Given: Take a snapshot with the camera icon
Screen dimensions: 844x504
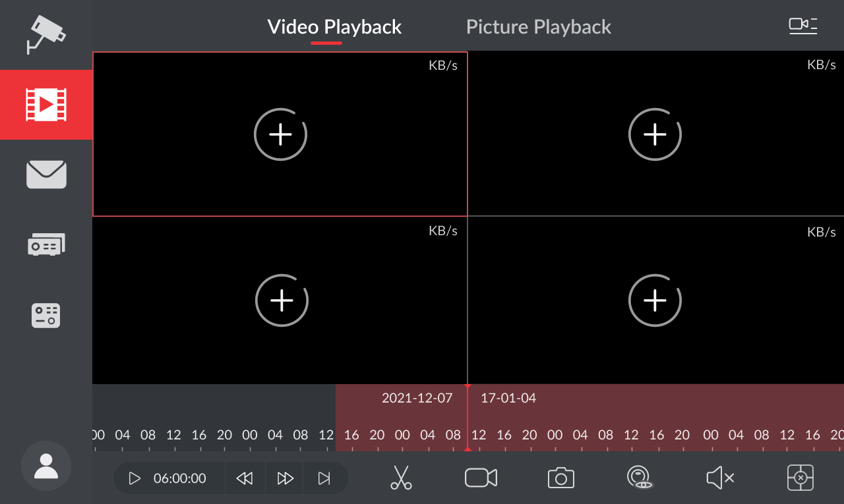Looking at the screenshot, I should point(561,478).
